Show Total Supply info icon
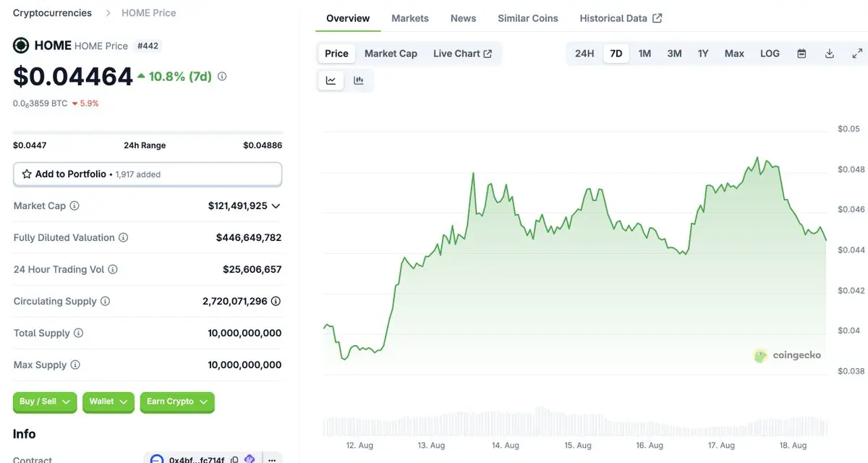Image resolution: width=868 pixels, height=463 pixels. pyautogui.click(x=78, y=334)
